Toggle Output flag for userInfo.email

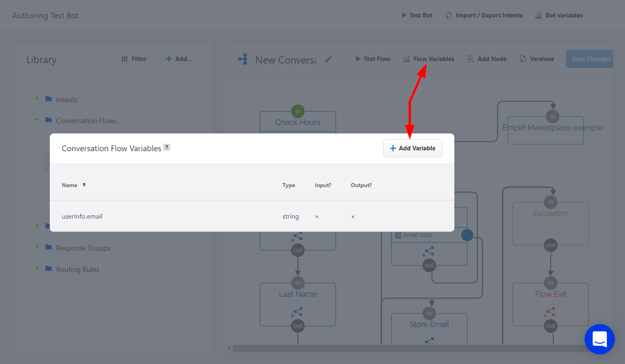[x=353, y=216]
